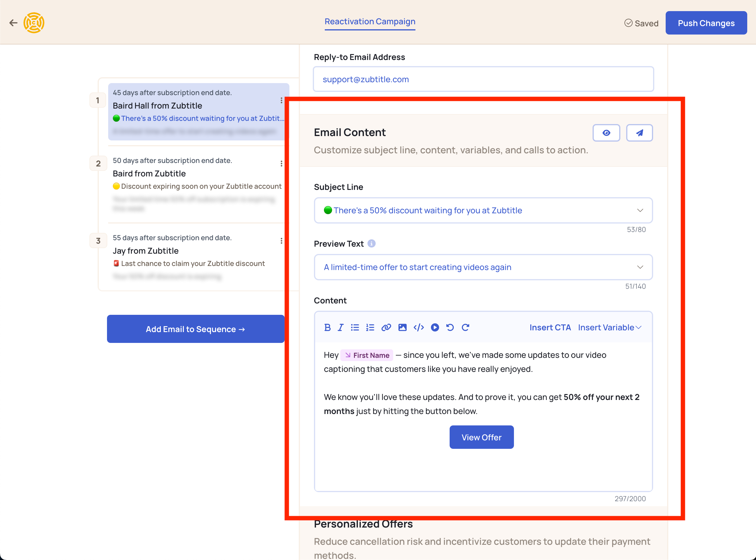Click the Push Changes button
Viewport: 756px width, 560px height.
[x=706, y=23]
